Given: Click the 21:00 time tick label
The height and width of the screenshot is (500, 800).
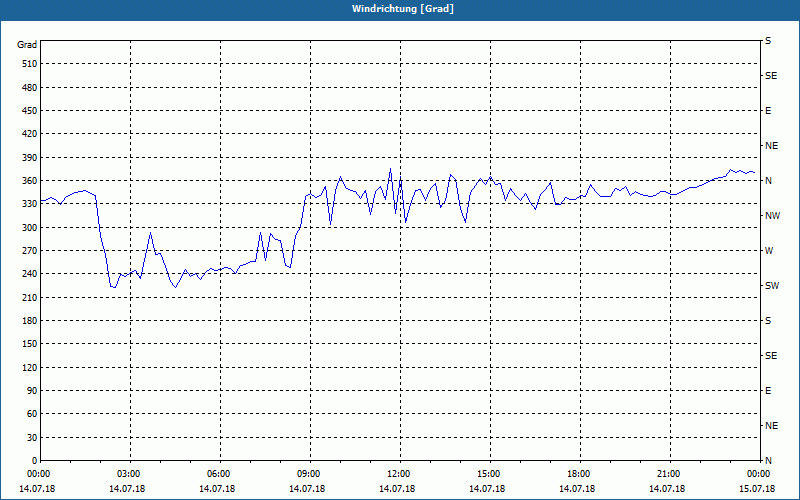Looking at the screenshot, I should [668, 474].
